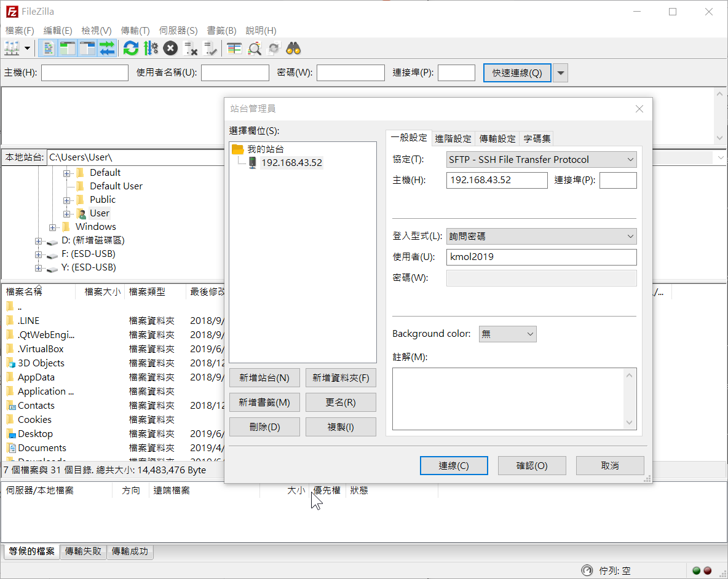Click the 連線(C) connect button

(454, 465)
